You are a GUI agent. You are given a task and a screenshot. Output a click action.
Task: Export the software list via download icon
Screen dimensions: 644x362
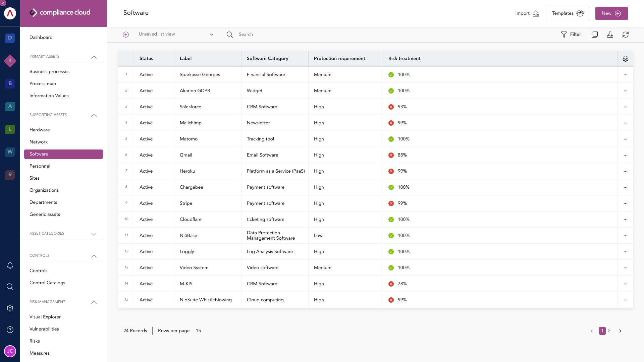[610, 35]
